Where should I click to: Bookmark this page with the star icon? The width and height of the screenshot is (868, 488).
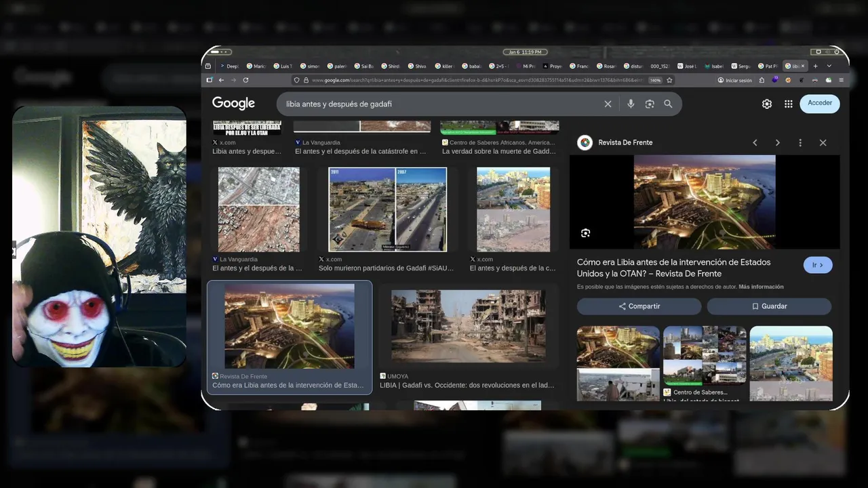pyautogui.click(x=670, y=80)
